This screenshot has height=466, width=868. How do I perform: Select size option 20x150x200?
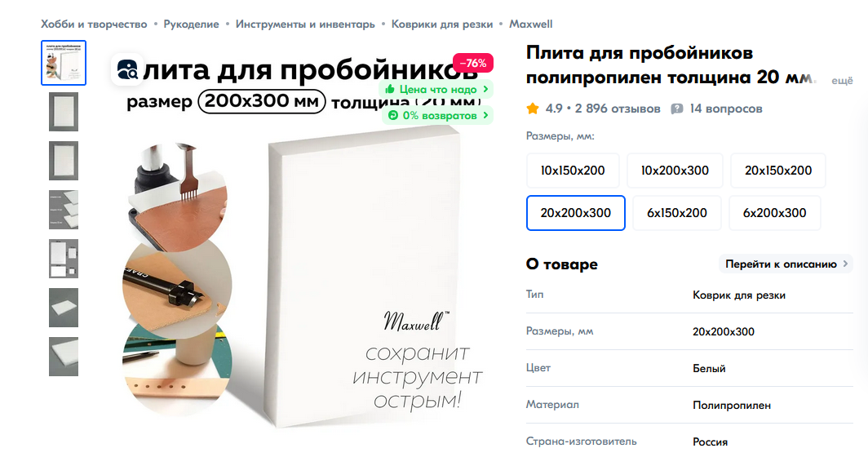[x=777, y=171]
